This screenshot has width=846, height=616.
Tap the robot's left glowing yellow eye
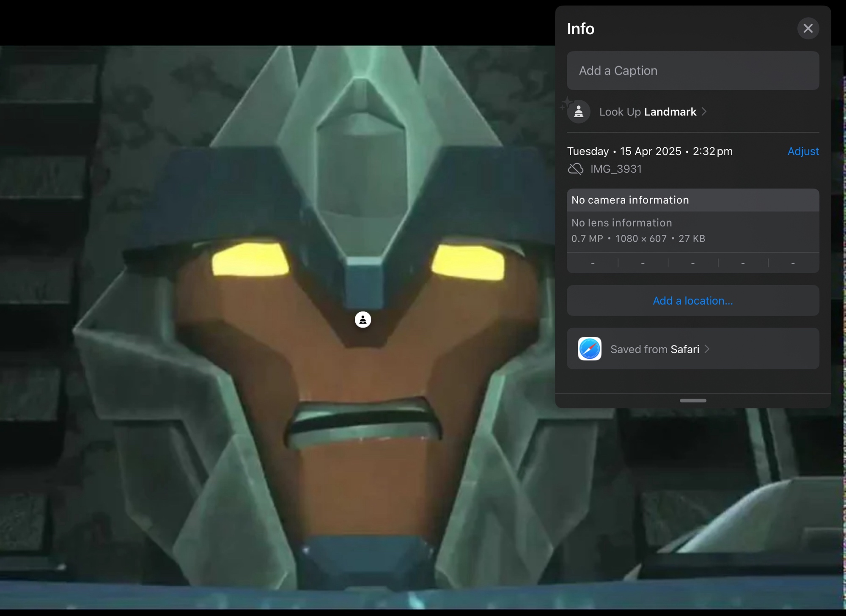tap(250, 259)
